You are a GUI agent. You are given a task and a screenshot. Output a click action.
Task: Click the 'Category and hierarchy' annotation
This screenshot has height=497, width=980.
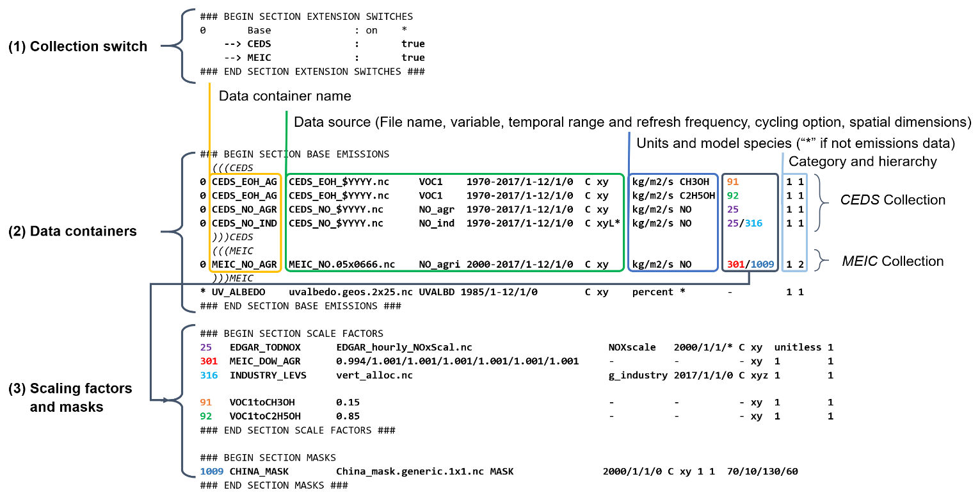(x=862, y=161)
